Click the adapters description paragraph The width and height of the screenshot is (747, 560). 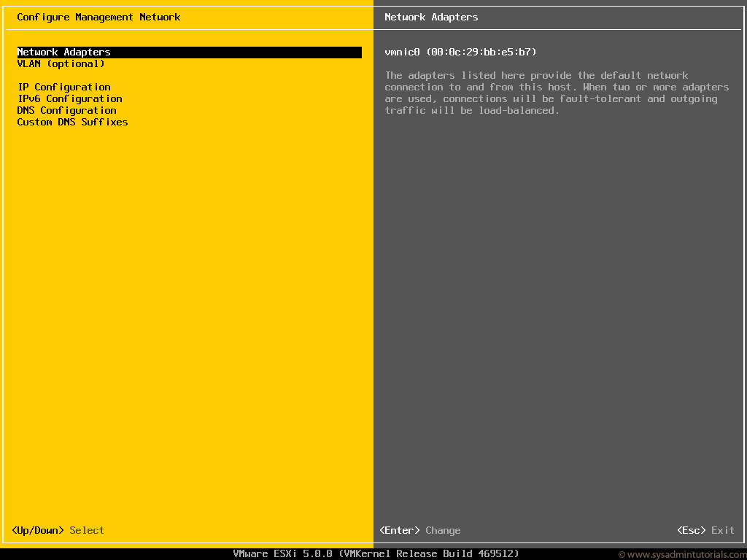click(557, 93)
